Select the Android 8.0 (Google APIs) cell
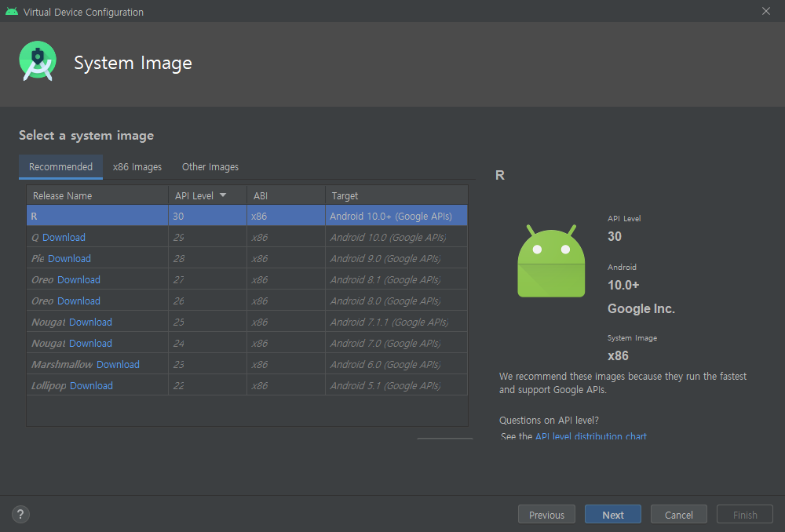The height and width of the screenshot is (532, 785). click(x=396, y=301)
